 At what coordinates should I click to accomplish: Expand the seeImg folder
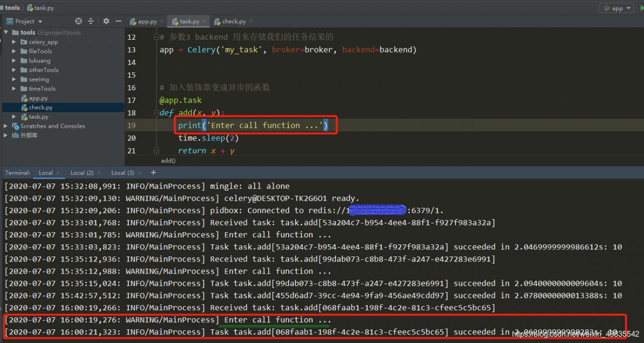coord(14,79)
